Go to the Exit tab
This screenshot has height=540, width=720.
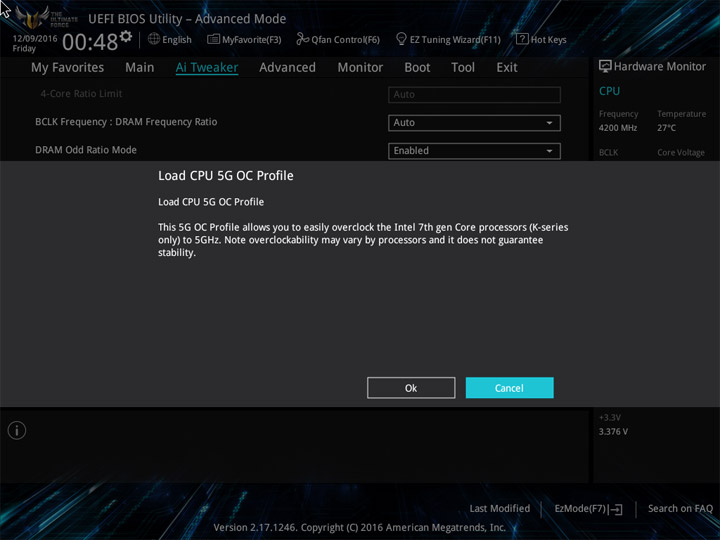(506, 68)
